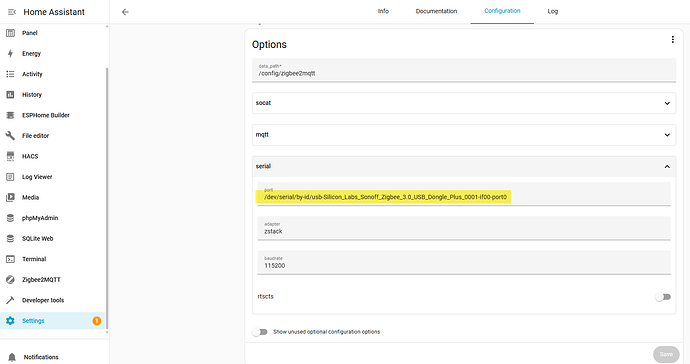Open the Developer tools label
The height and width of the screenshot is (364, 690).
coord(43,300)
